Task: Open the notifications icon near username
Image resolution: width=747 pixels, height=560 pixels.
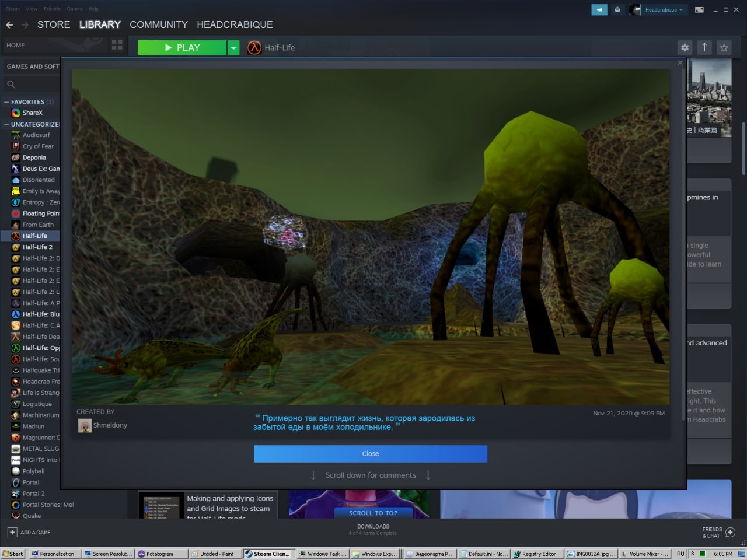Action: pos(617,10)
